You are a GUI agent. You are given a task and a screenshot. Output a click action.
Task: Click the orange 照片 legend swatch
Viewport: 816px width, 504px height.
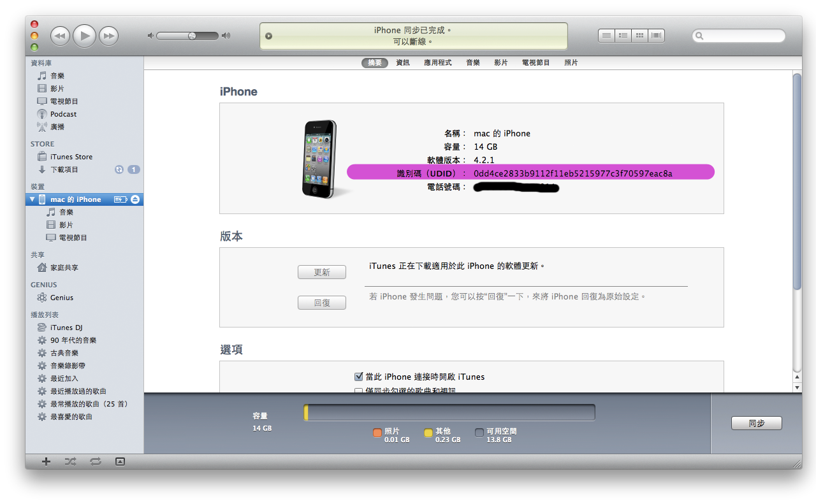coord(377,433)
